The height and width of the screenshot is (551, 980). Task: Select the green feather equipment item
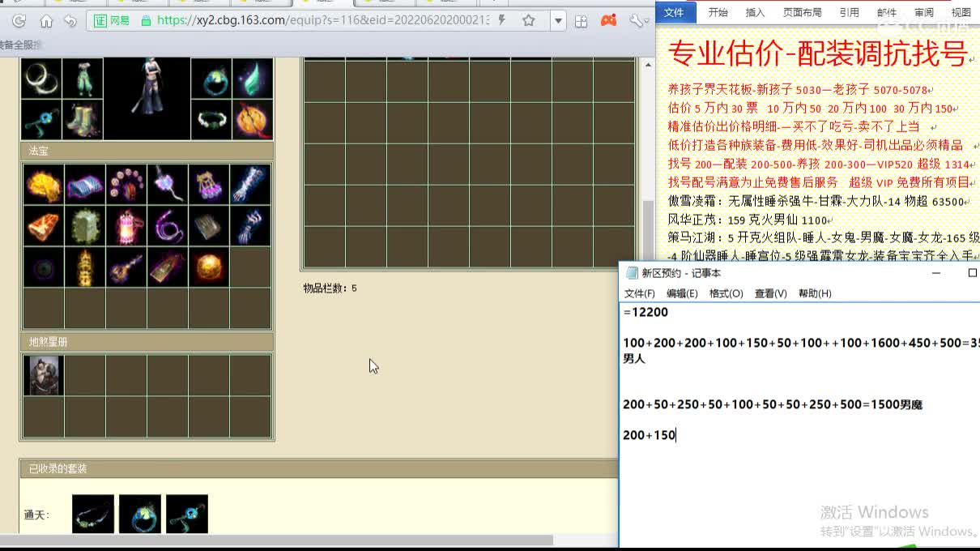[253, 79]
